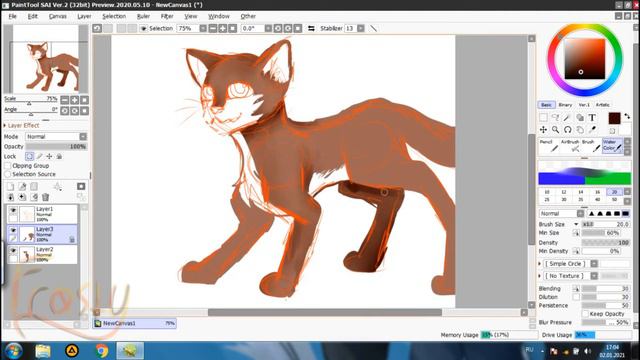The width and height of the screenshot is (640, 360).
Task: Enable the Clipping Group checkbox
Action: 7,166
